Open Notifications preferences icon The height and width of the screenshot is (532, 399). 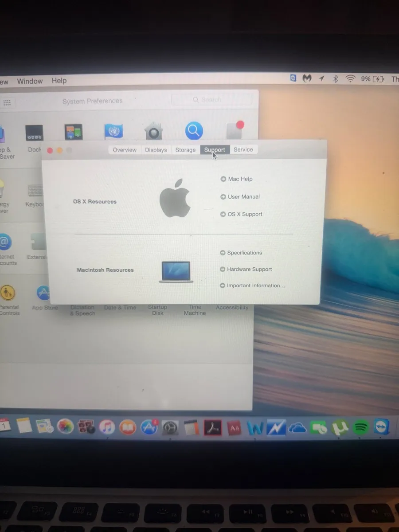pyautogui.click(x=235, y=130)
